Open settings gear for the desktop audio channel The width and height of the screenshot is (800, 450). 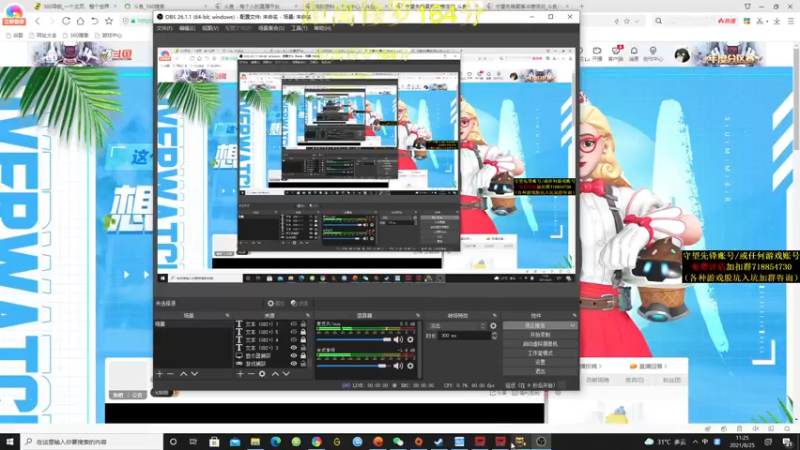pos(410,365)
